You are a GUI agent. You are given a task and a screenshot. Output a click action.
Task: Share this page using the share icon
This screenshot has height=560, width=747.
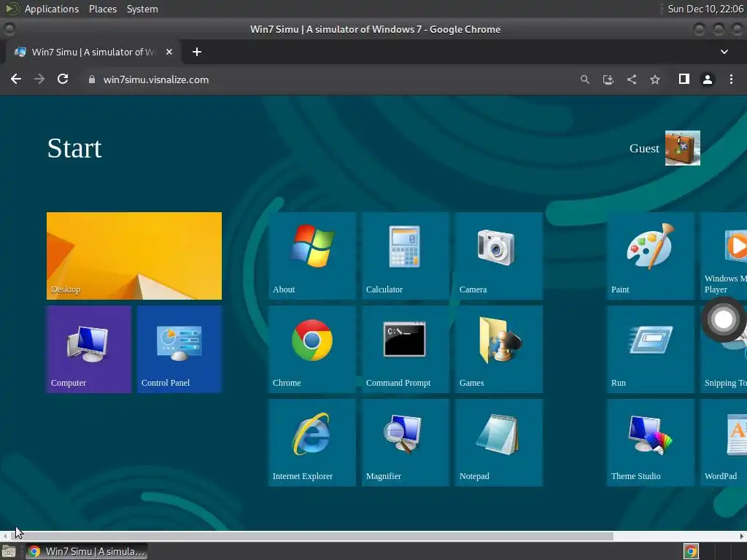tap(632, 79)
